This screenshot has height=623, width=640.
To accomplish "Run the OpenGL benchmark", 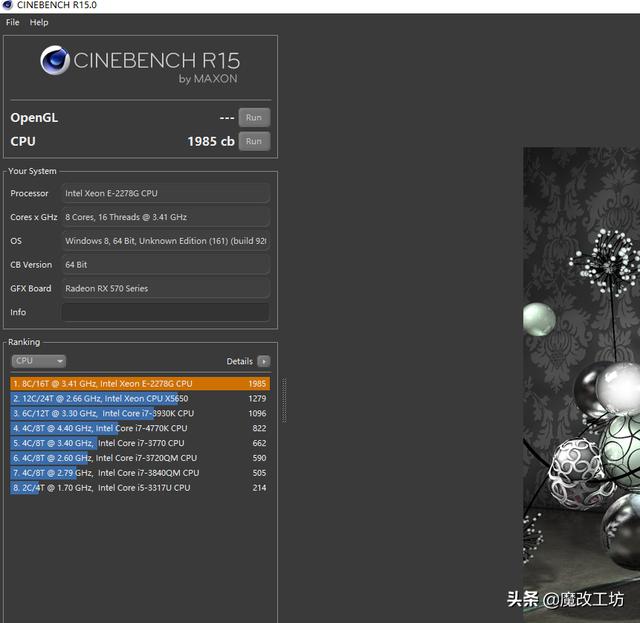I will click(254, 118).
